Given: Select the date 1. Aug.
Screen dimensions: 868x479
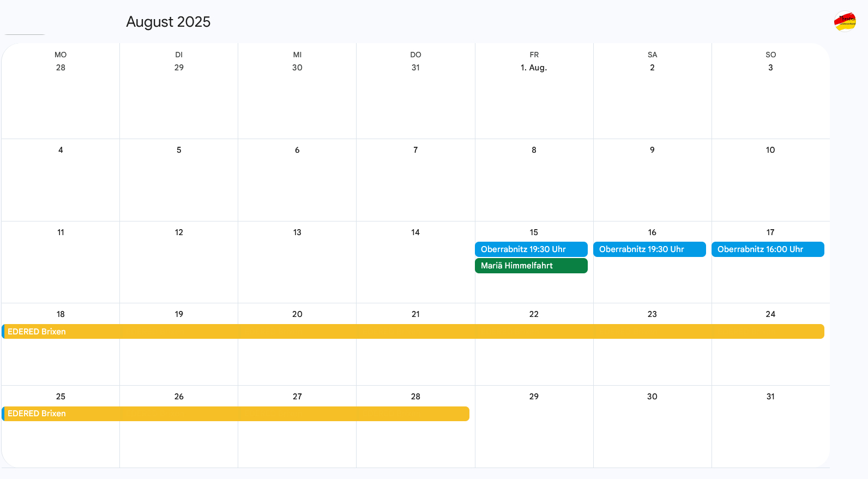Looking at the screenshot, I should [534, 68].
